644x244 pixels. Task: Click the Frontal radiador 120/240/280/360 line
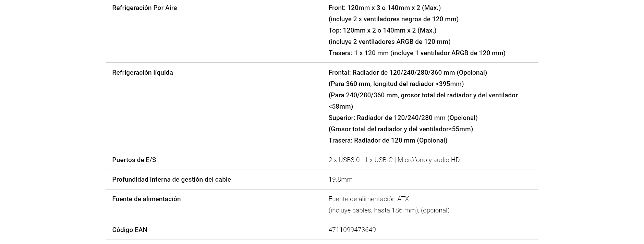[408, 73]
